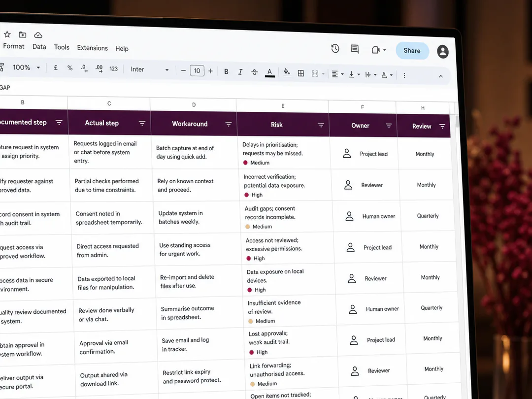Viewport: 532px width, 399px height.
Task: Star the document with the star icon
Action: 7,34
